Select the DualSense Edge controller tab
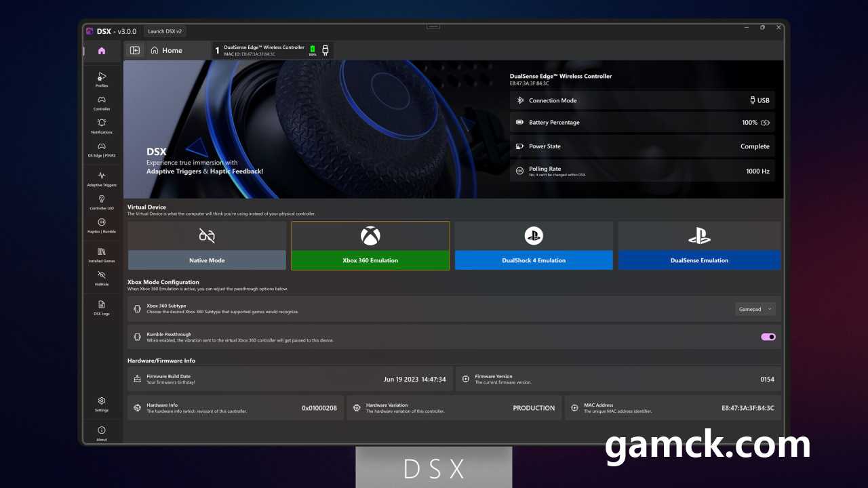This screenshot has height=488, width=868. click(x=272, y=50)
